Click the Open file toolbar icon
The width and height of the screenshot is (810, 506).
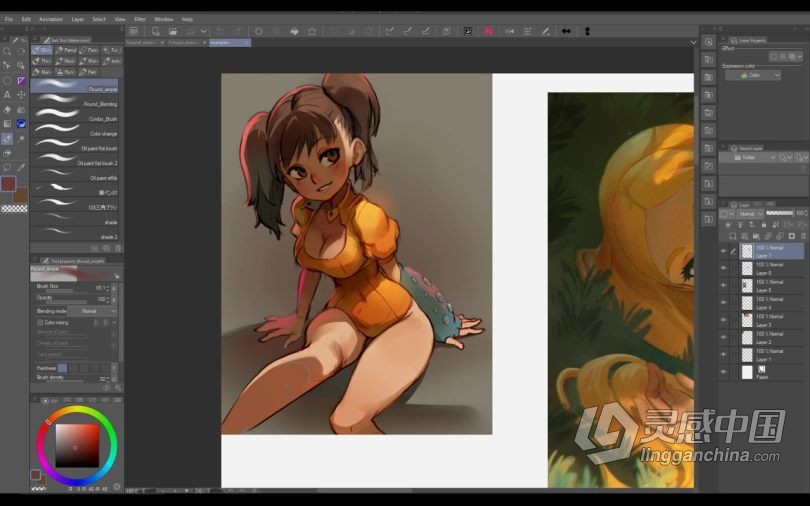click(173, 31)
